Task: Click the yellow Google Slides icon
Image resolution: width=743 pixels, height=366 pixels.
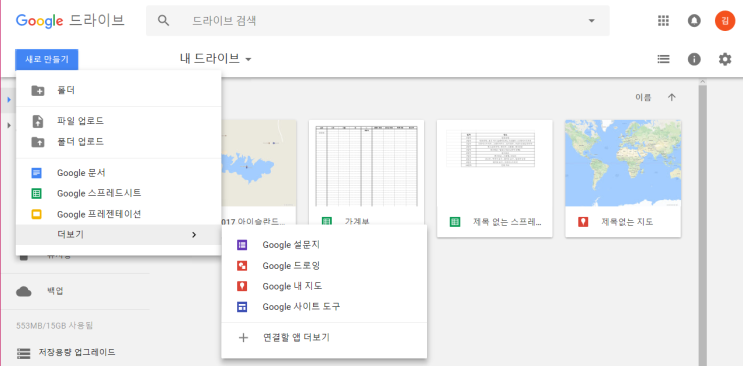Action: point(36,214)
